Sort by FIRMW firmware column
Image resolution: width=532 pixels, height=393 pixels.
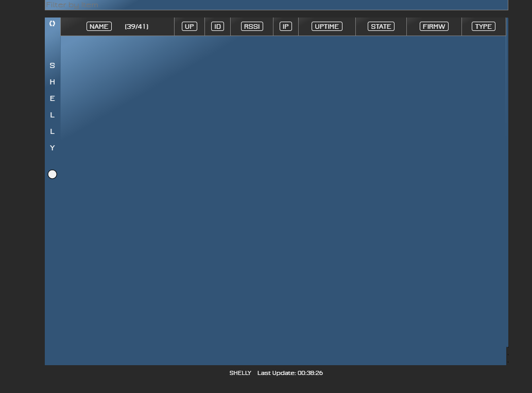[434, 26]
